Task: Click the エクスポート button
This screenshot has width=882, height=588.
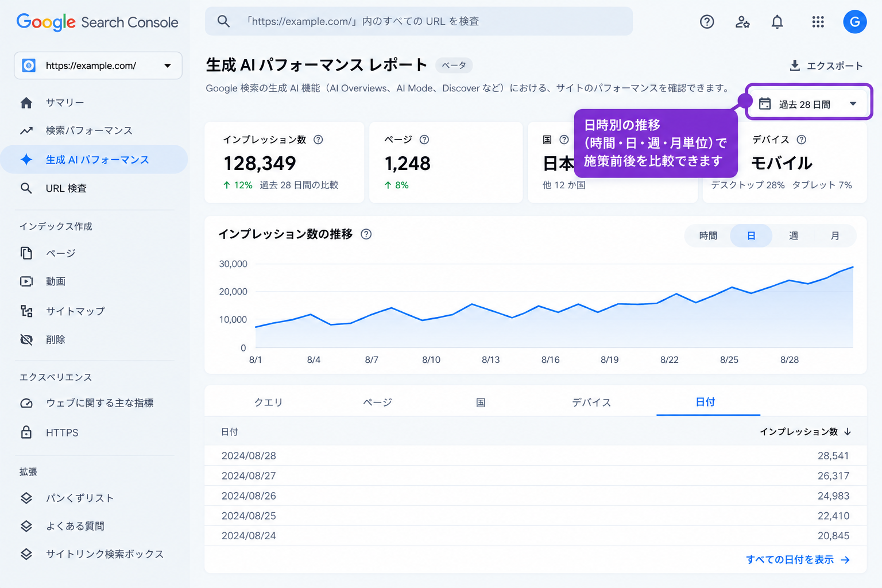Action: [826, 65]
